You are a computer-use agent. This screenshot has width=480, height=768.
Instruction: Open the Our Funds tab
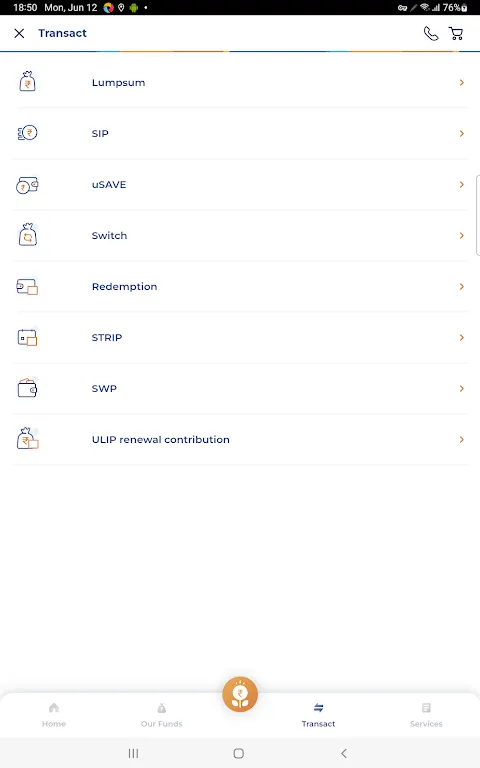pyautogui.click(x=162, y=715)
